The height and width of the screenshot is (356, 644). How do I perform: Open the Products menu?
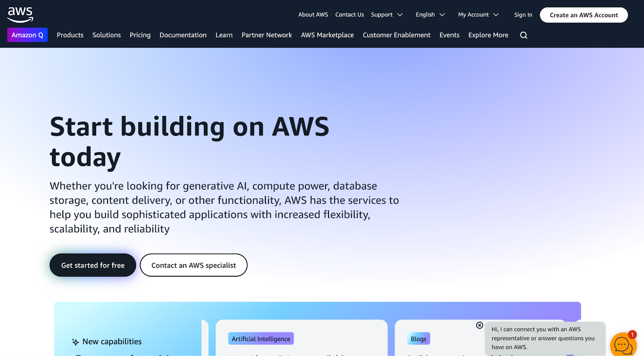pos(70,35)
